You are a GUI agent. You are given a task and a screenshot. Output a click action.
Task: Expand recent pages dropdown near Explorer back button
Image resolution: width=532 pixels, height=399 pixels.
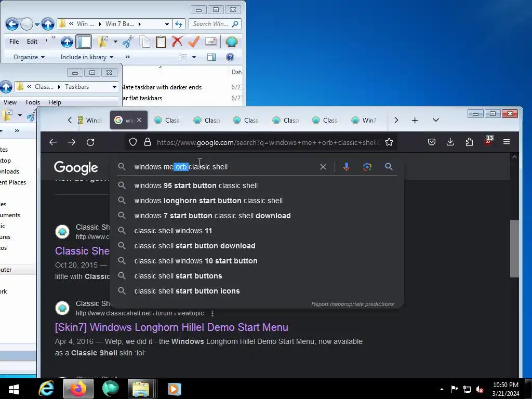point(37,24)
